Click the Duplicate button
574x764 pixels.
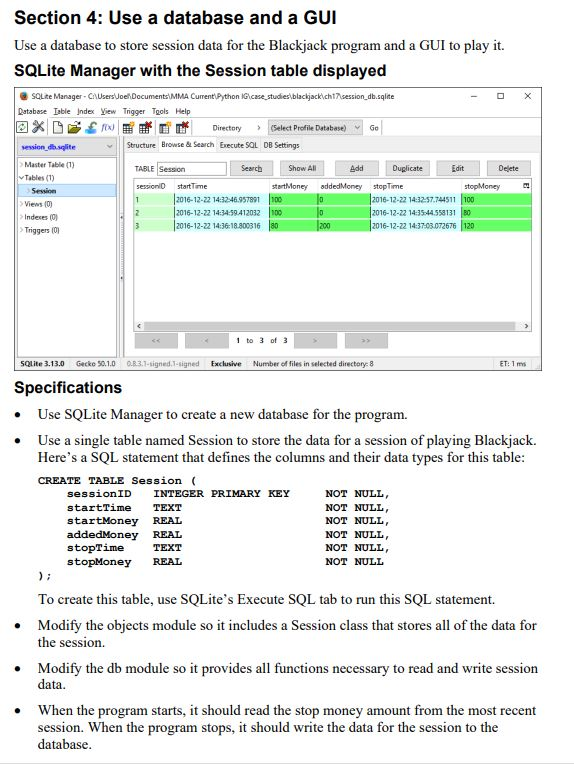(x=407, y=169)
